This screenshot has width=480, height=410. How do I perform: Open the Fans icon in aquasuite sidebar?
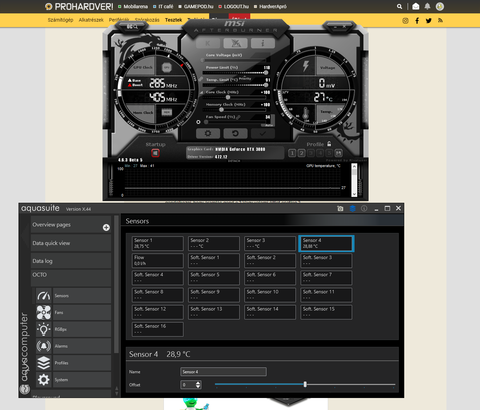click(x=44, y=313)
